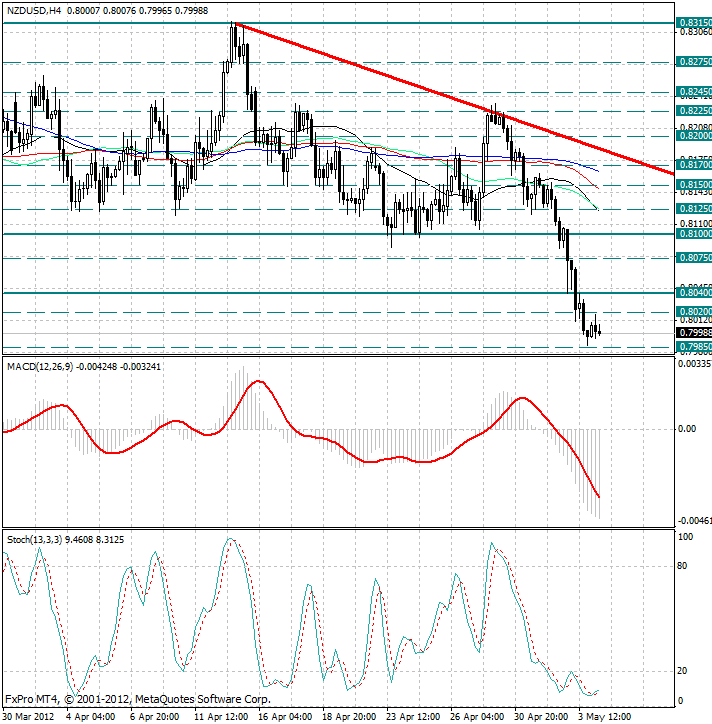Click the Stoch(13,3,3) indicator label
Screen dimensions: 712x724
point(34,539)
